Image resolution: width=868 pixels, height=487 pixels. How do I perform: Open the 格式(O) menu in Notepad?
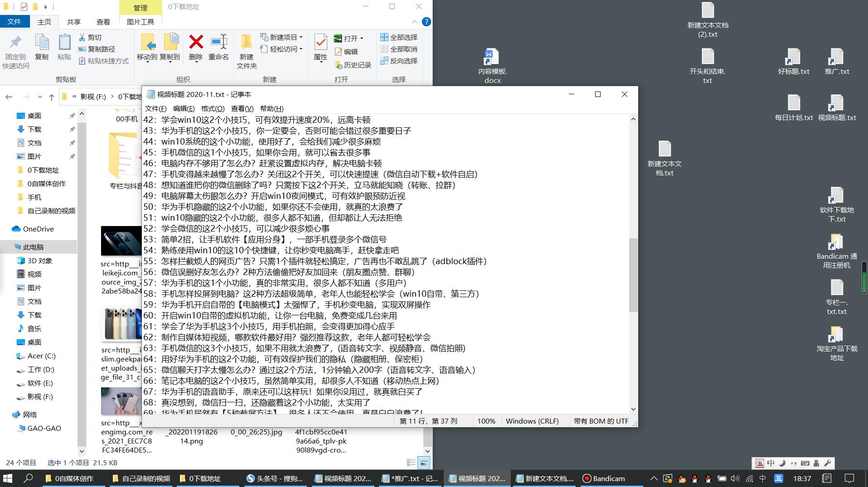point(214,109)
